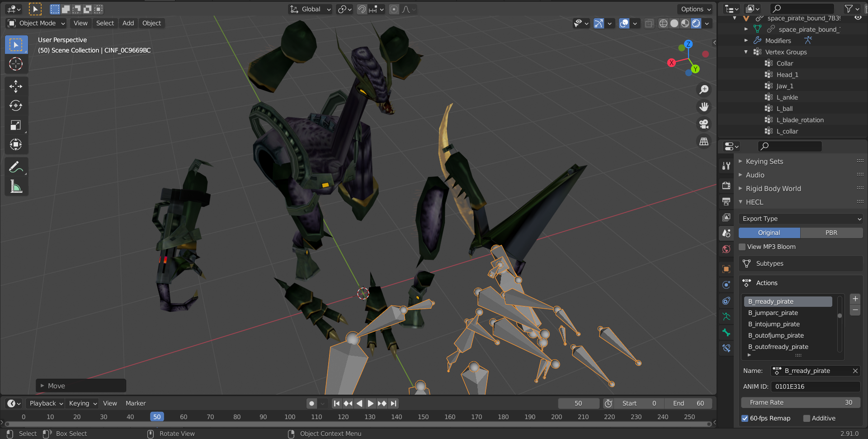Open the timeline Playback menu

coord(45,403)
